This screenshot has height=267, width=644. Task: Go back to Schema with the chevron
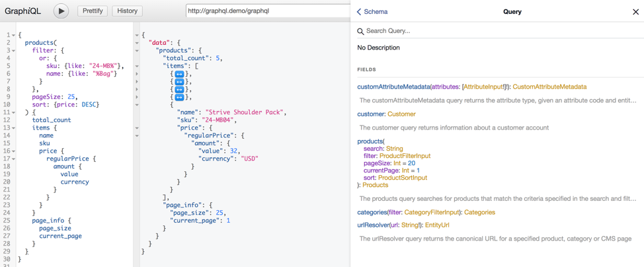359,12
